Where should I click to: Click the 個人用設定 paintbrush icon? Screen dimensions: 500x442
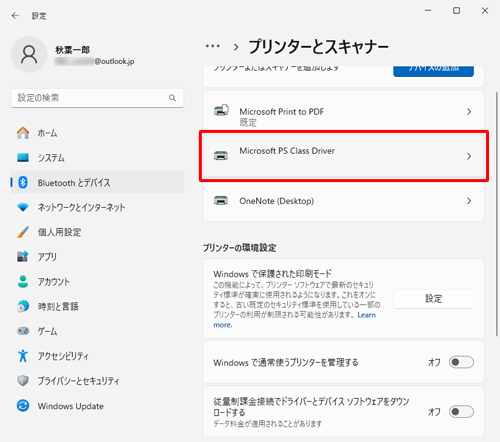23,232
